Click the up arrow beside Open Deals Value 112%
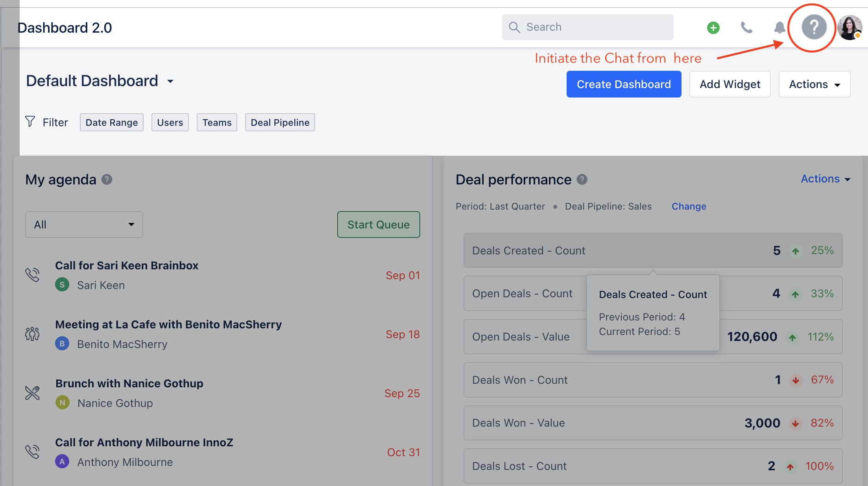Screen dimensions: 868x486 click(792, 337)
